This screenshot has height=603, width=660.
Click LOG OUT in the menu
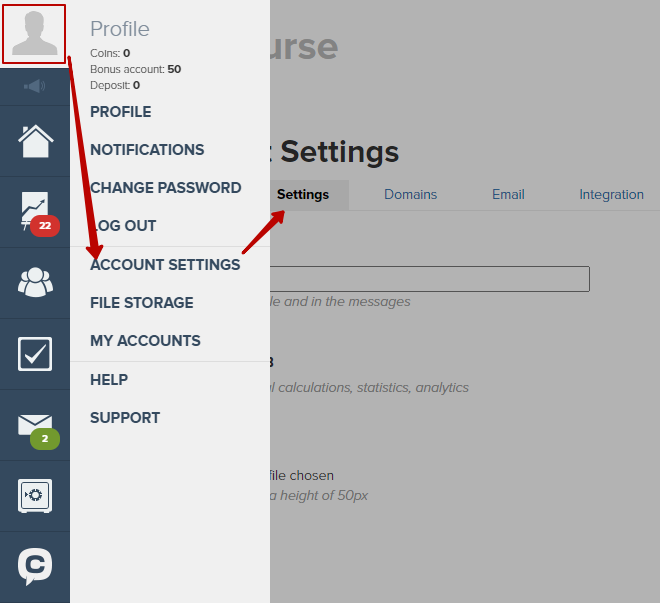[123, 226]
